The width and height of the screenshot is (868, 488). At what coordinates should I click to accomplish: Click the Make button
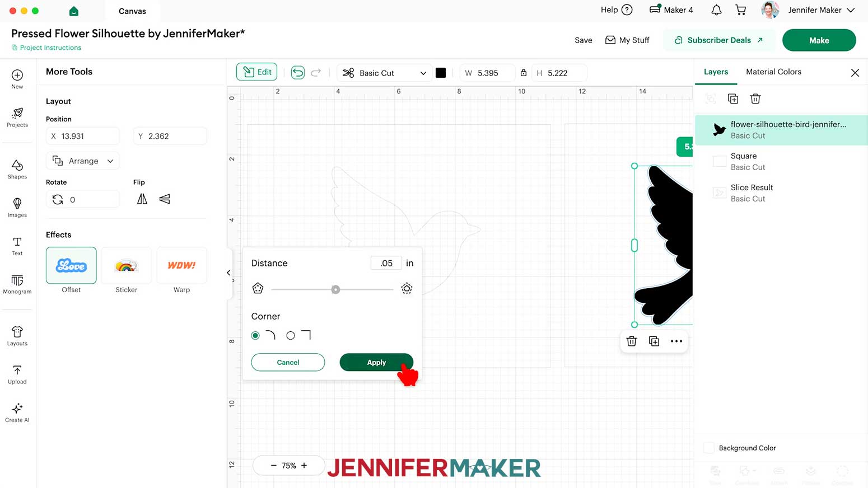click(819, 40)
